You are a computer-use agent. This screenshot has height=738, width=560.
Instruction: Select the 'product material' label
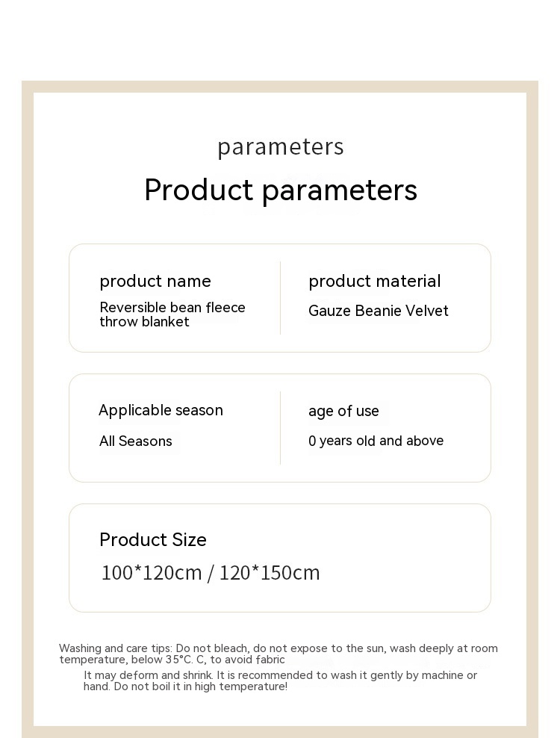tap(374, 282)
